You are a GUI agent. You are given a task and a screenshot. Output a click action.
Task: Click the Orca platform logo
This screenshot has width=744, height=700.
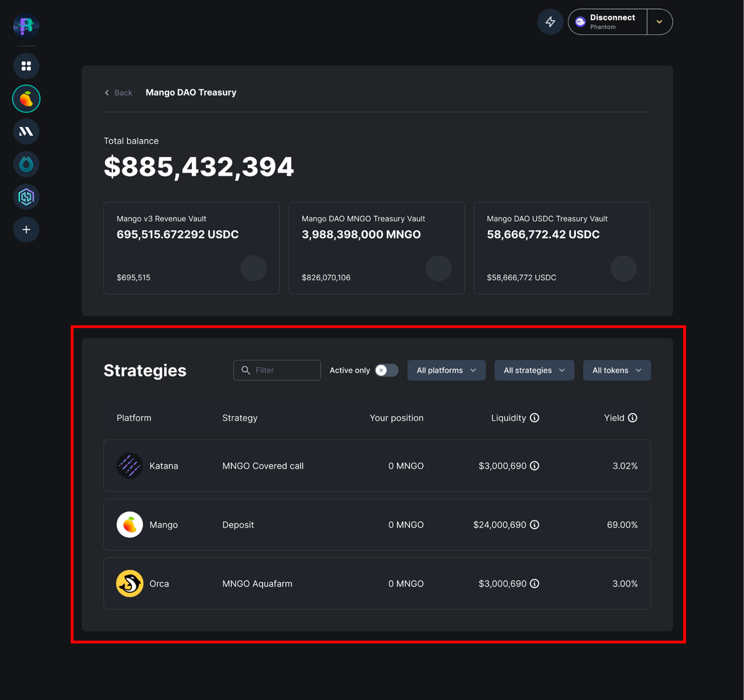129,583
